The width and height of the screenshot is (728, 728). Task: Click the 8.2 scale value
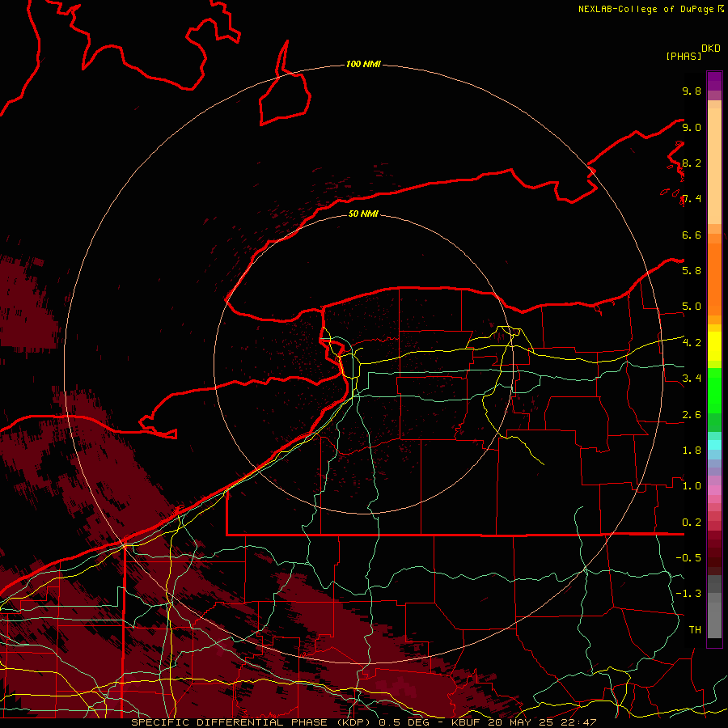(692, 163)
